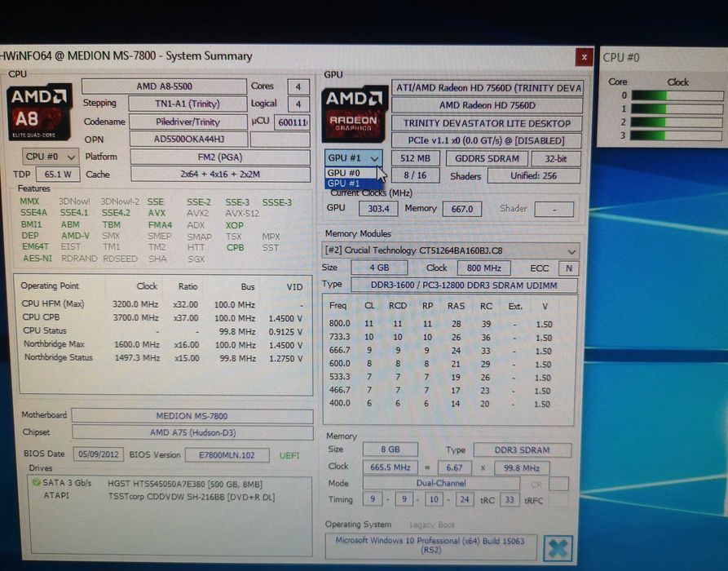Screen dimensions: 728x571
Task: Click the 512 MB video memory field
Action: [x=415, y=158]
